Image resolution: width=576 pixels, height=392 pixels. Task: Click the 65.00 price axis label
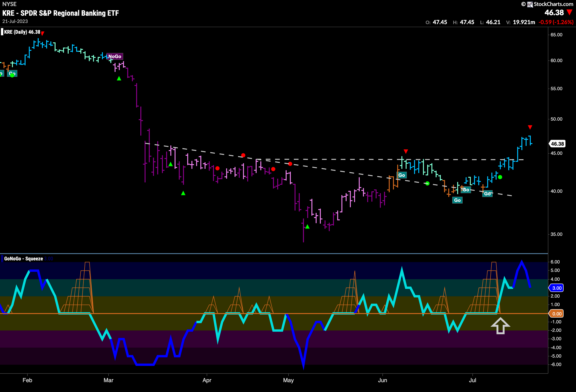click(x=556, y=35)
